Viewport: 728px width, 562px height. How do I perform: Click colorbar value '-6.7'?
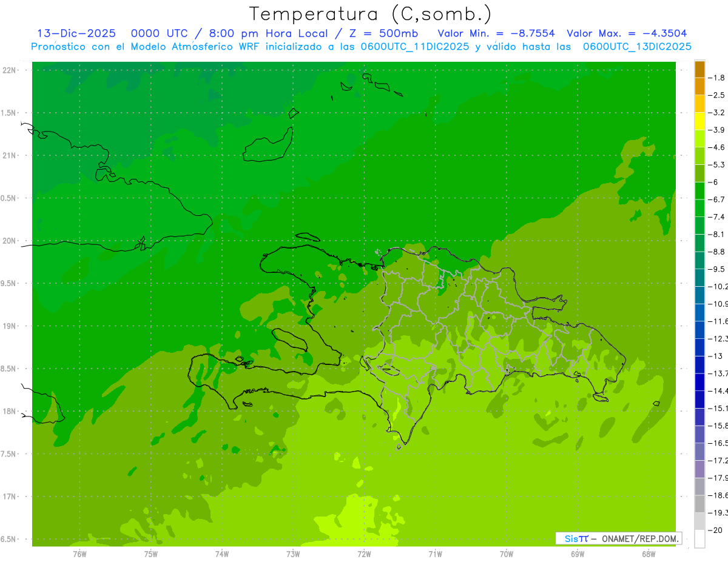pyautogui.click(x=716, y=199)
